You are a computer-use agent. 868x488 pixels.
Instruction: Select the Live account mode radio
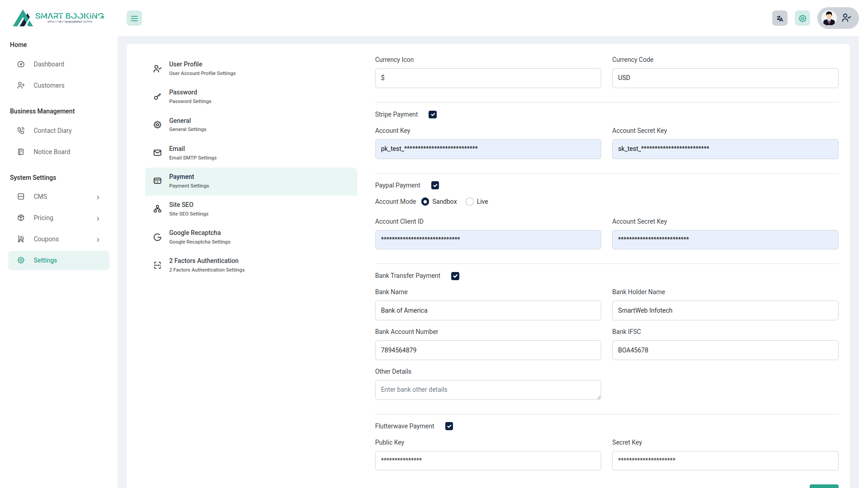pyautogui.click(x=469, y=202)
